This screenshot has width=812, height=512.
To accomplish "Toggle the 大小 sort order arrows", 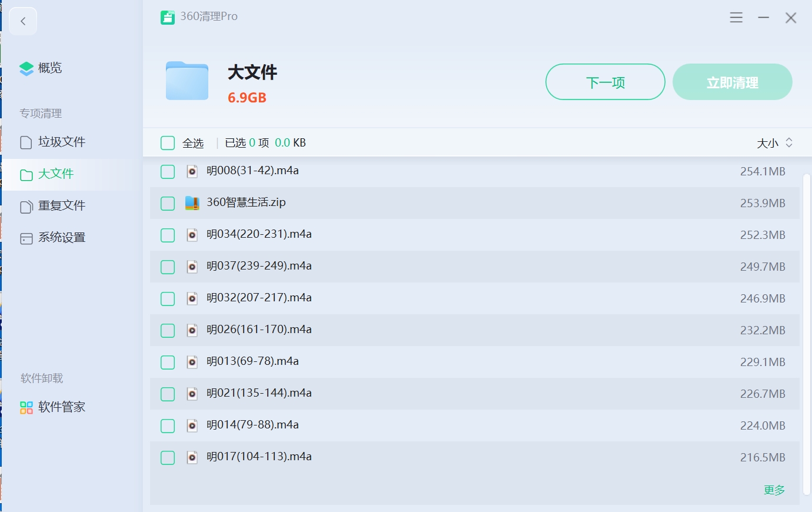I will 789,143.
